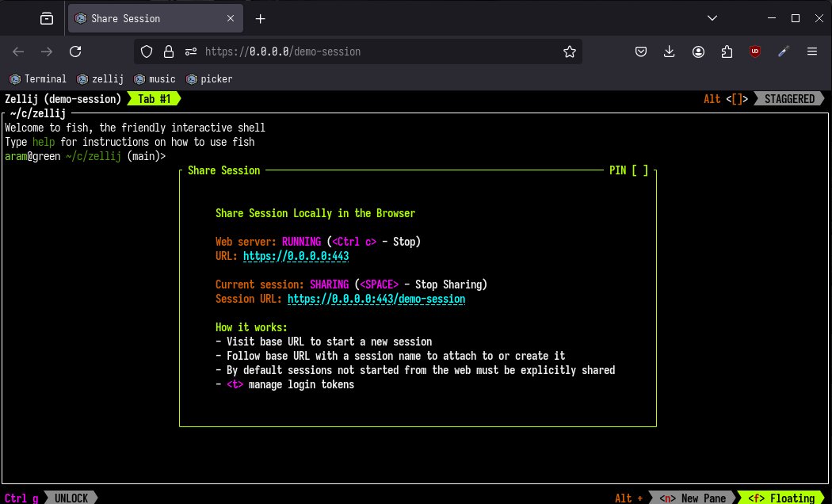Open the downloads arrow icon
Viewport: 832px width, 504px height.
click(x=670, y=52)
